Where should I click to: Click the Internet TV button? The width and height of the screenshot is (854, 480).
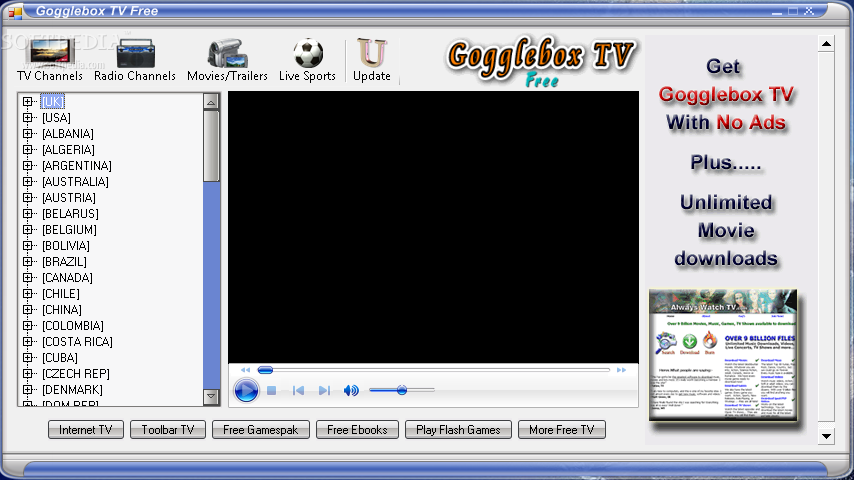[x=86, y=430]
